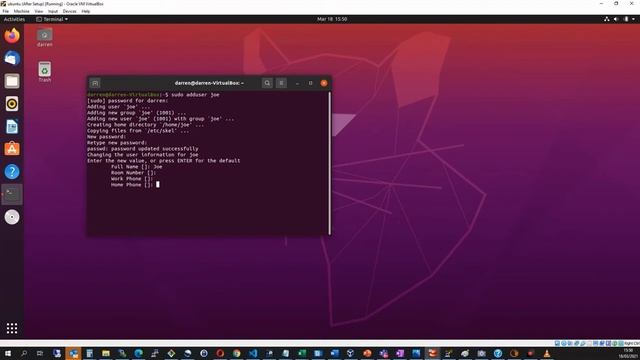
Task: Open the Windows Start button
Action: coord(7,353)
